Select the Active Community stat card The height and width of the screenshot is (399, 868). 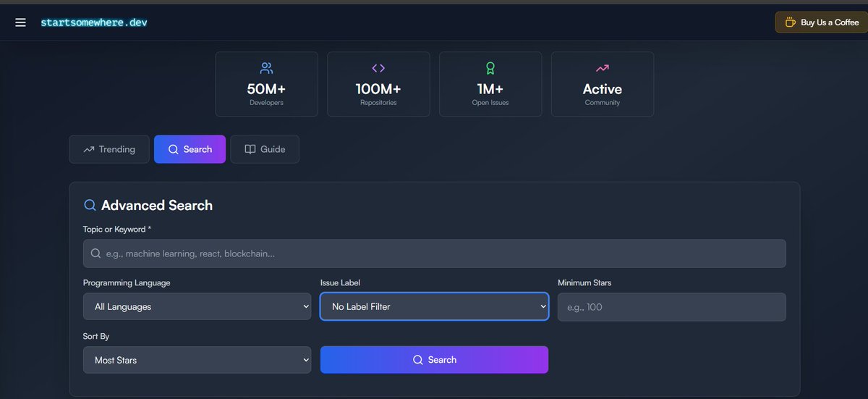[603, 84]
